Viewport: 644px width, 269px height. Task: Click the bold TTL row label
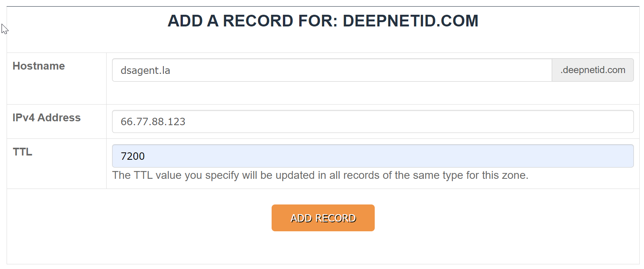23,152
